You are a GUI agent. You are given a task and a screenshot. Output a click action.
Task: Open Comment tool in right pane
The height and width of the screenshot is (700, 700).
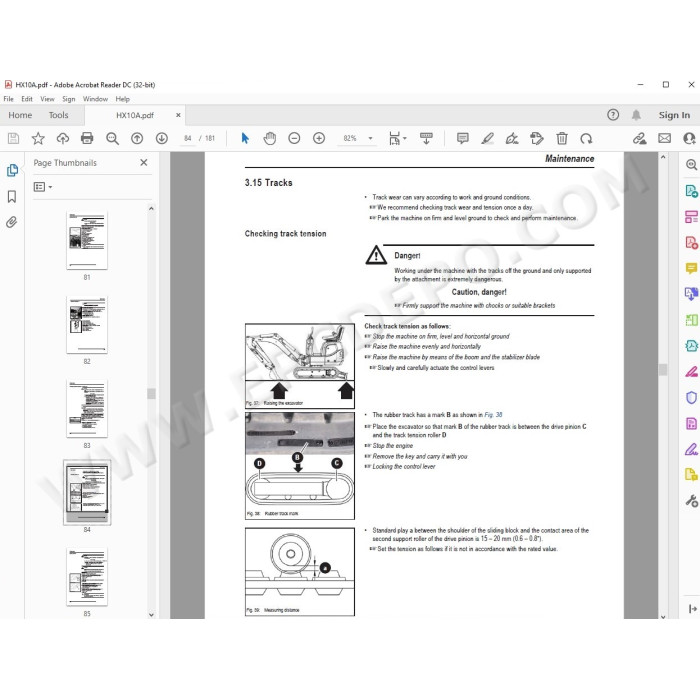tap(691, 268)
